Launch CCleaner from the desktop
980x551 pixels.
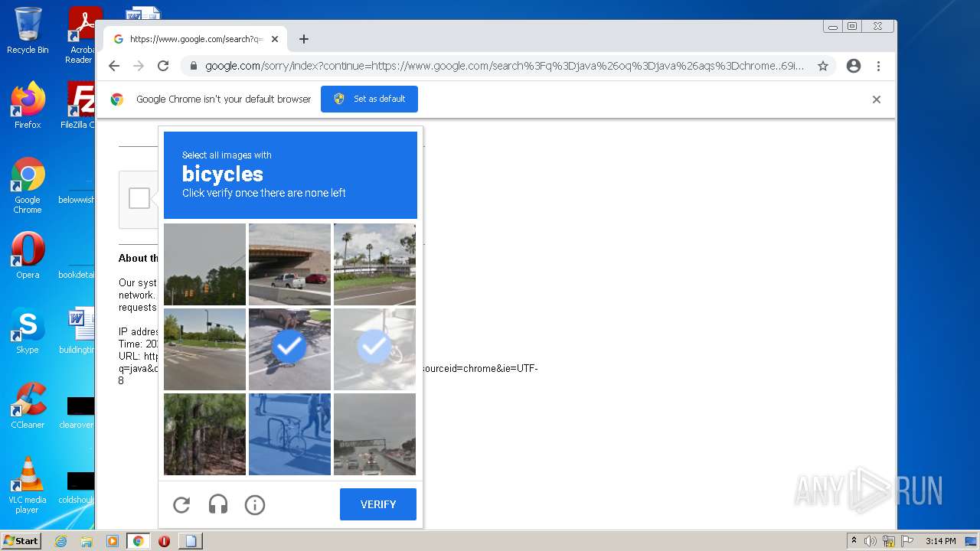click(x=28, y=405)
